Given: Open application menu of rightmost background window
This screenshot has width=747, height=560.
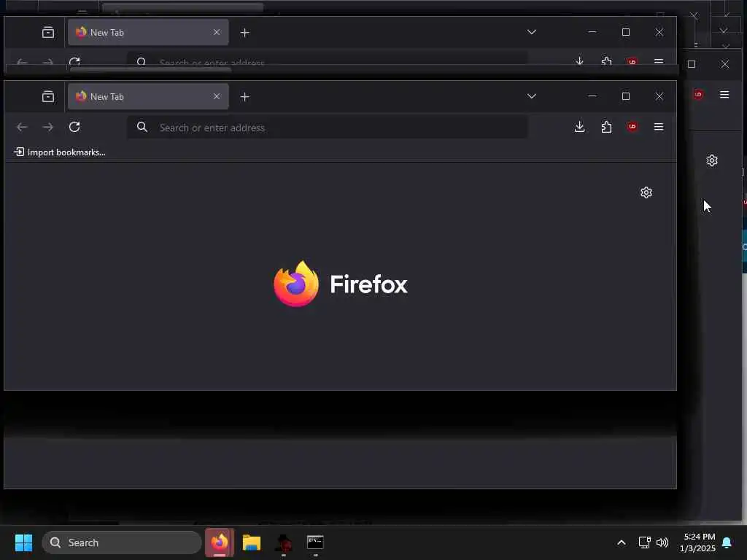Looking at the screenshot, I should [724, 95].
